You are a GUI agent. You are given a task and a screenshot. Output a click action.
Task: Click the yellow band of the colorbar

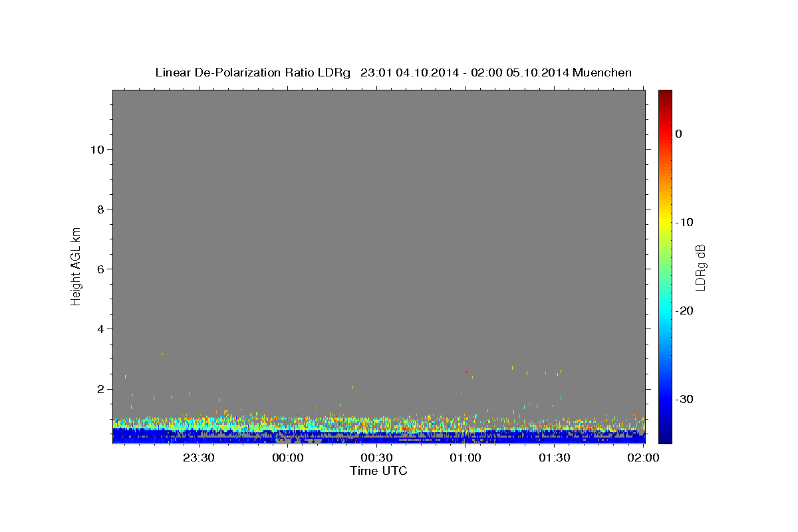point(665,221)
